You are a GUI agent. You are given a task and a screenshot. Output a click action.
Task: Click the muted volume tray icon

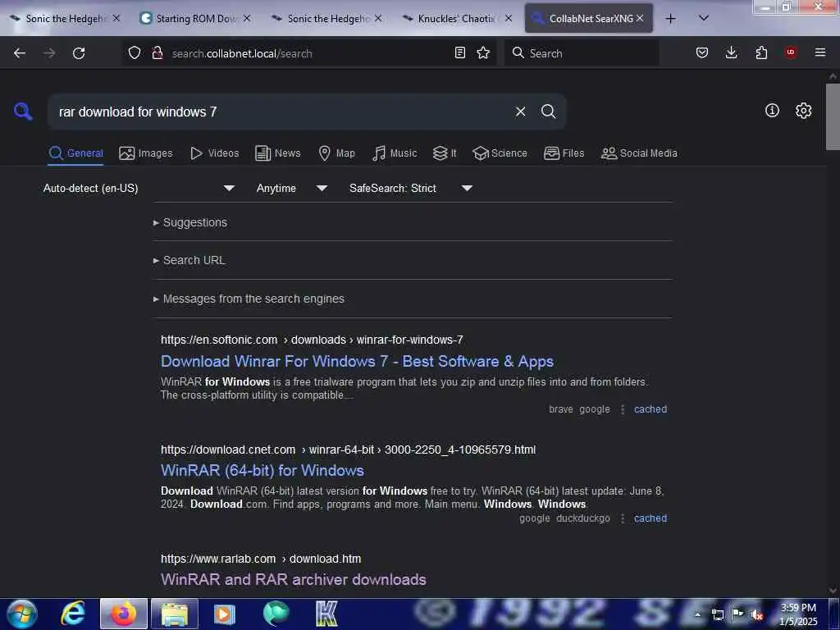757,614
